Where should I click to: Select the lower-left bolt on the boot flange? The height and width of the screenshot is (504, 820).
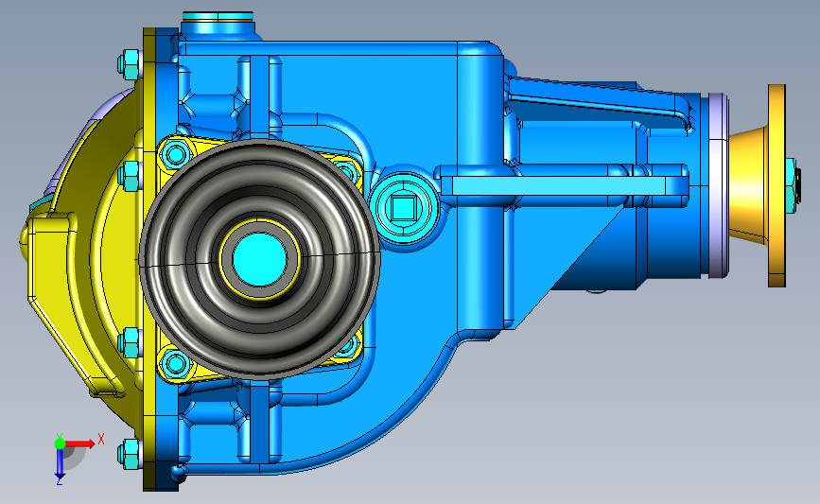[174, 363]
